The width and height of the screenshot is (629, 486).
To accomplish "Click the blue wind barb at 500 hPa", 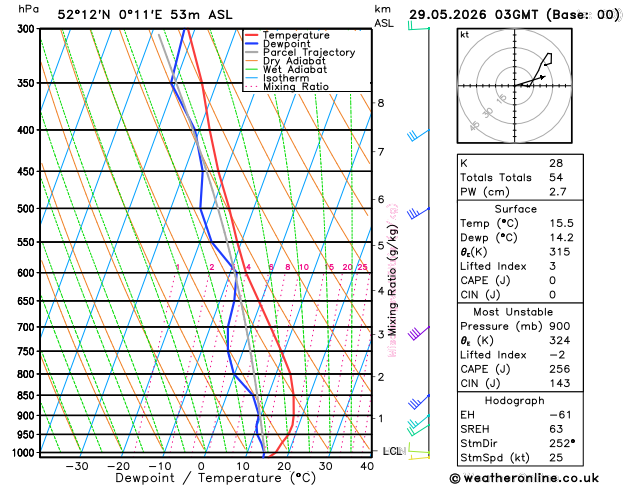I will (x=418, y=213).
